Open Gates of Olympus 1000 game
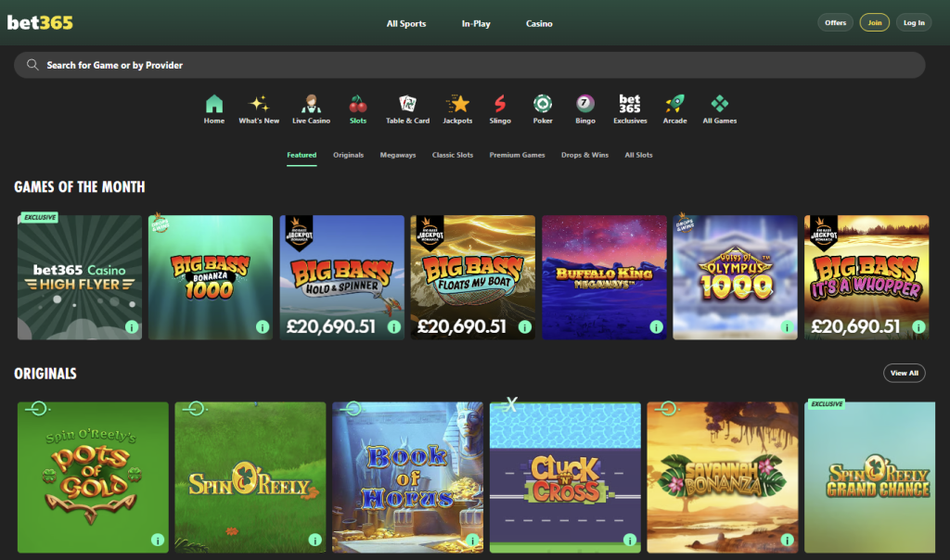Viewport: 950px width, 560px height. [735, 277]
